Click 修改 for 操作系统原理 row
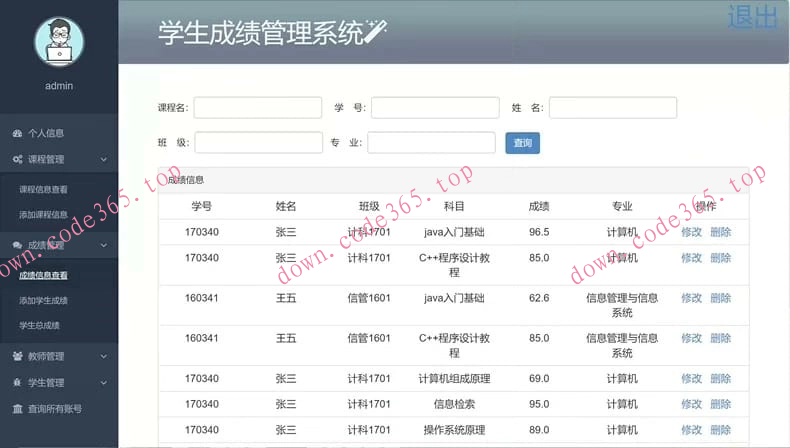This screenshot has width=790, height=448. pos(691,430)
